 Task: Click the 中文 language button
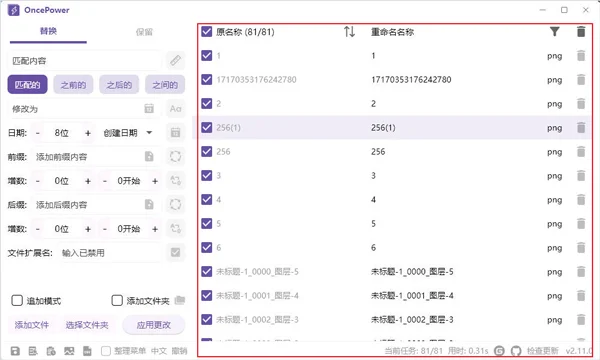click(x=159, y=351)
